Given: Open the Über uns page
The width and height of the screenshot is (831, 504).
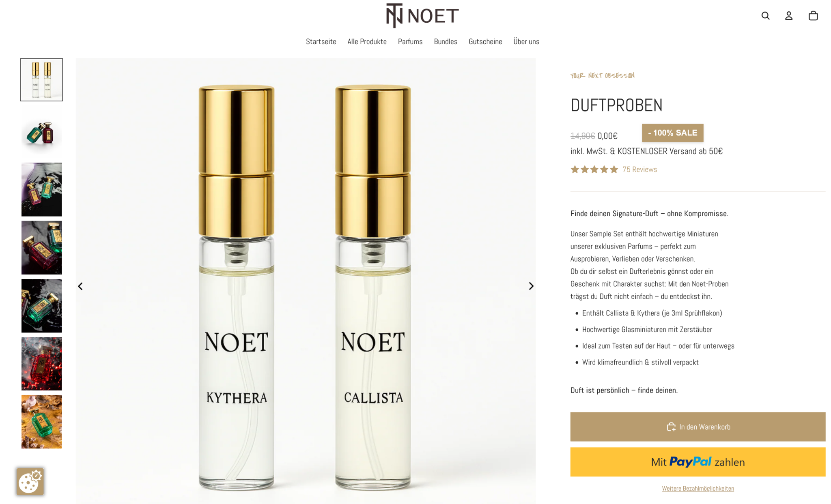Looking at the screenshot, I should pyautogui.click(x=526, y=41).
